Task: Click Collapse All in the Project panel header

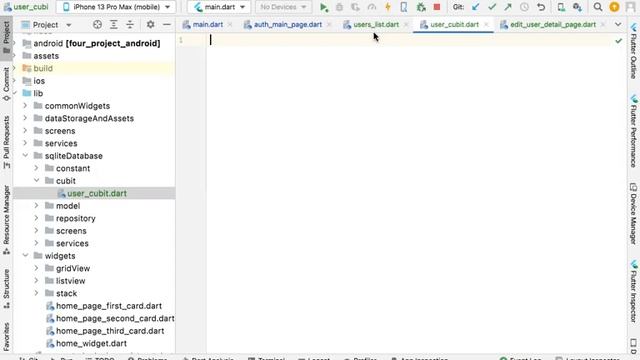Action: click(x=130, y=24)
